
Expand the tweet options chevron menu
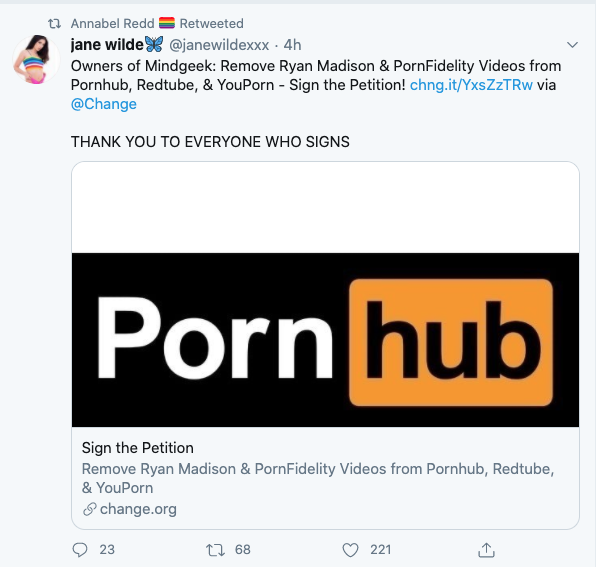pos(572,45)
